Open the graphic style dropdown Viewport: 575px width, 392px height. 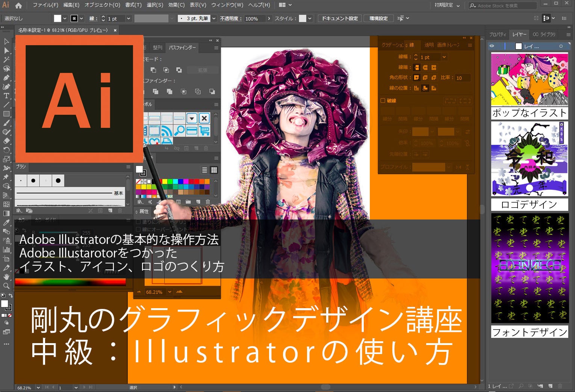click(310, 18)
